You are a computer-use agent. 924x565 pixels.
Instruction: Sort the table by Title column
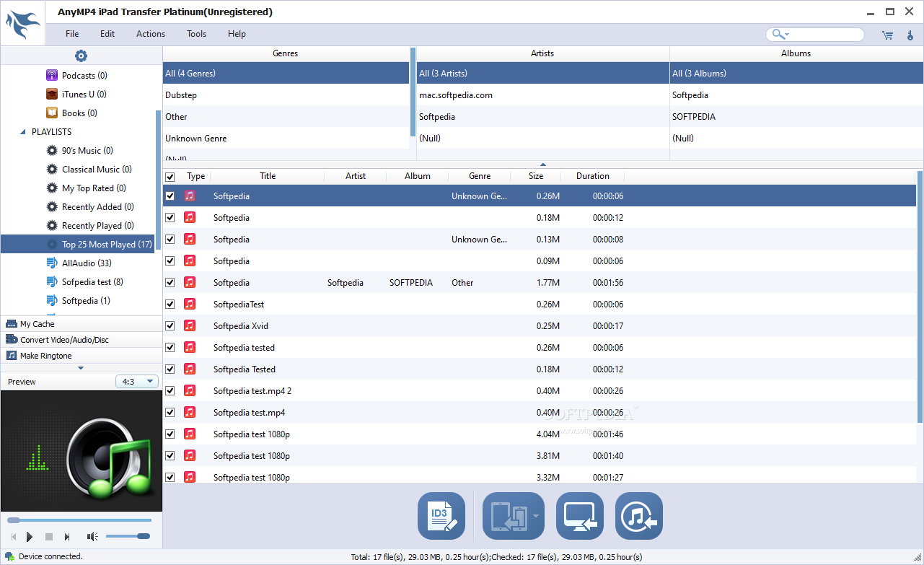268,176
